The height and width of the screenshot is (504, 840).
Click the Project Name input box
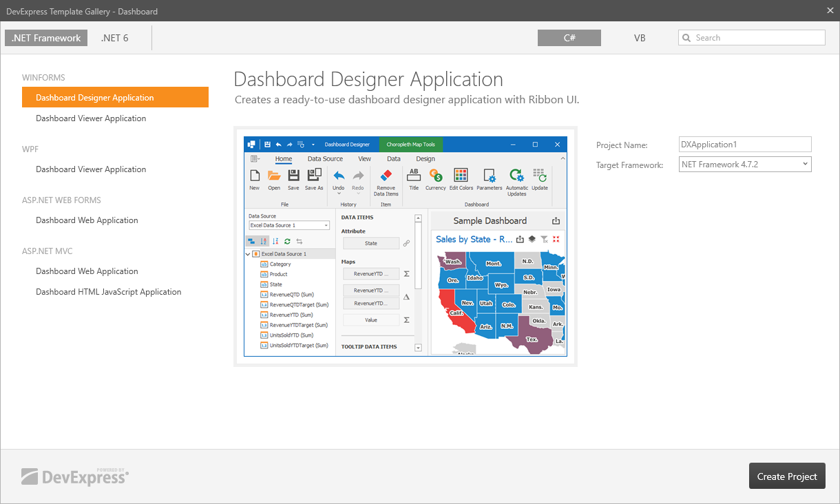(745, 145)
